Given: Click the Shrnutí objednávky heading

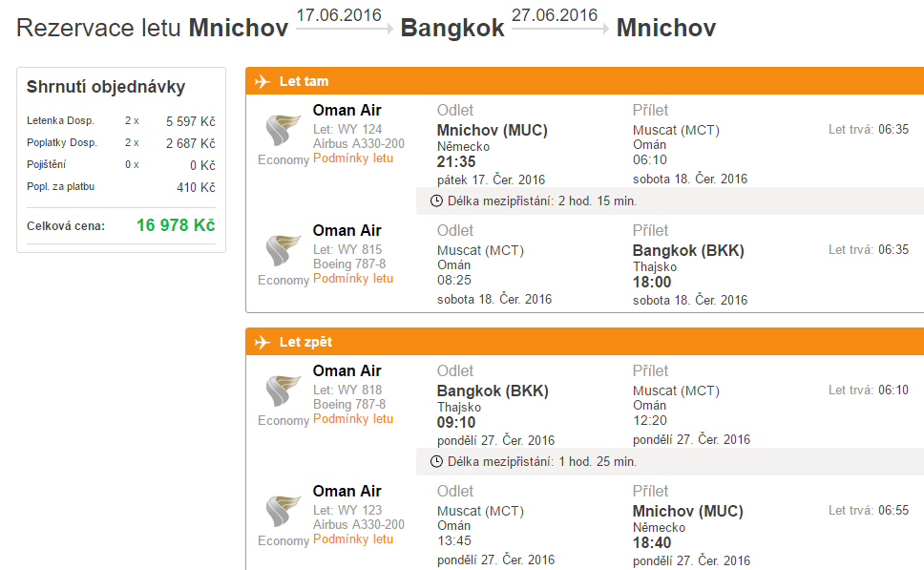Looking at the screenshot, I should (106, 88).
